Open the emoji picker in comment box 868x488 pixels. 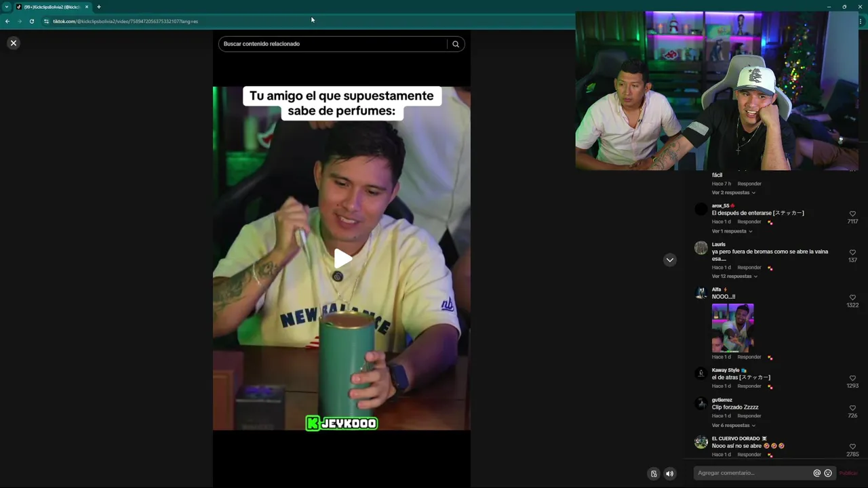(828, 473)
